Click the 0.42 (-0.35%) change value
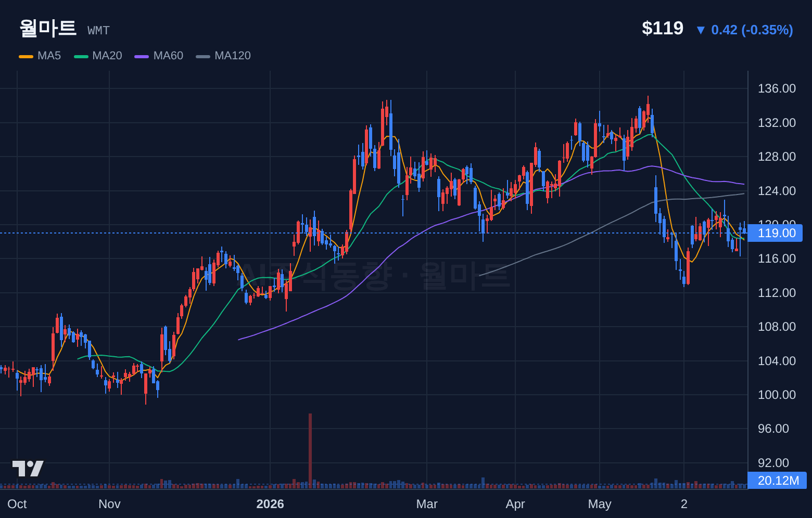This screenshot has height=518, width=812. (x=752, y=30)
